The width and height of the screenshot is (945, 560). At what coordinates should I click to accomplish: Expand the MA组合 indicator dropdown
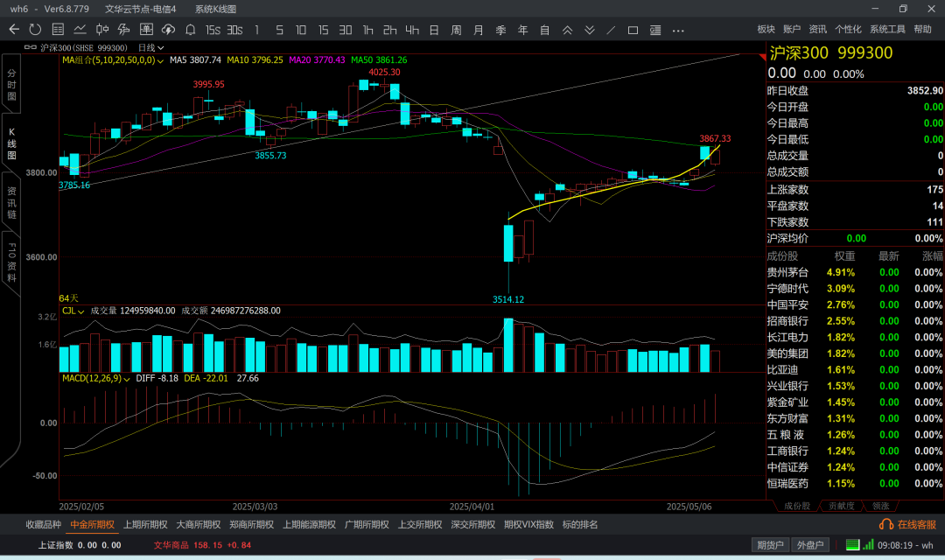(159, 60)
